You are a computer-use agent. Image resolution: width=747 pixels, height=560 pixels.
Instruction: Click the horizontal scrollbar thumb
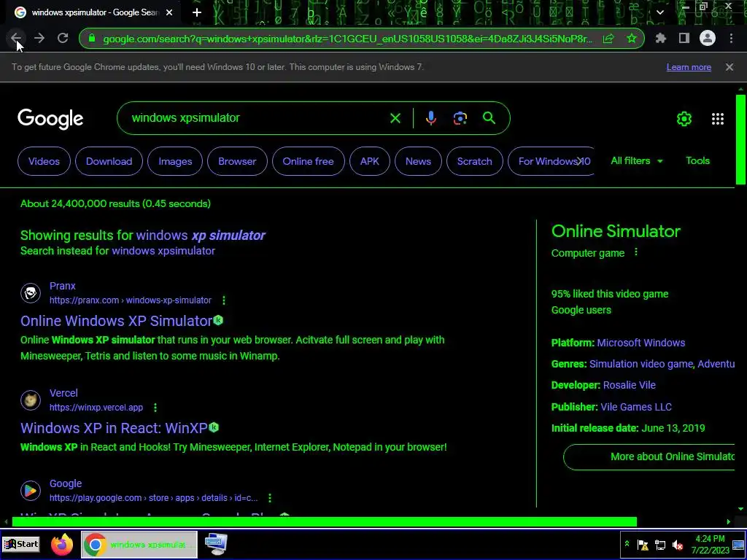click(x=324, y=522)
